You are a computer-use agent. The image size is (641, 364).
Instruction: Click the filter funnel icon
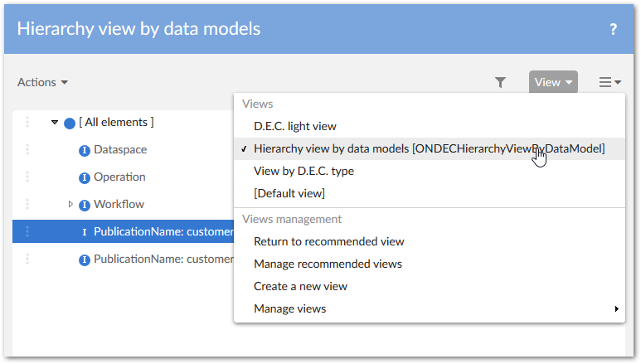(500, 82)
